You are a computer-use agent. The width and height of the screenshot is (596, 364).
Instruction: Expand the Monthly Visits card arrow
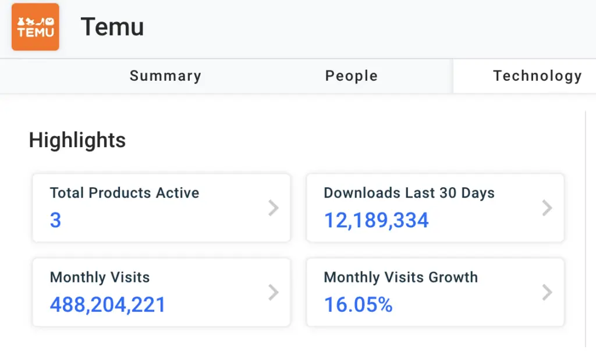click(x=273, y=292)
